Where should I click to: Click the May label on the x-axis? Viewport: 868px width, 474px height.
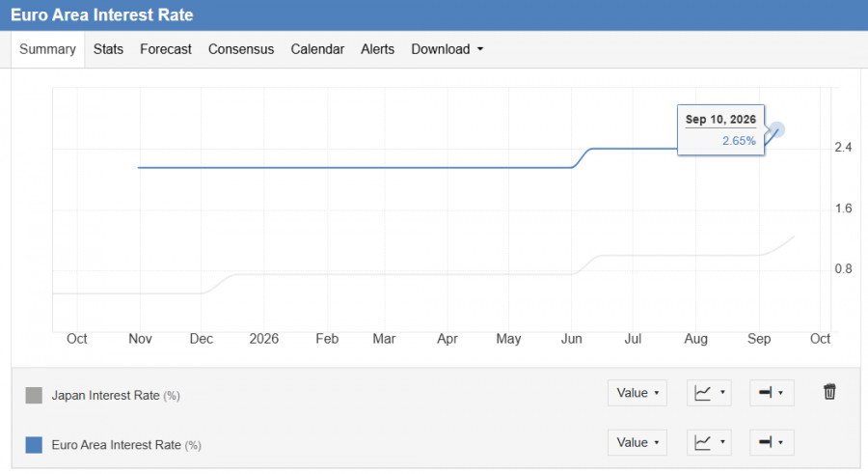tap(508, 339)
